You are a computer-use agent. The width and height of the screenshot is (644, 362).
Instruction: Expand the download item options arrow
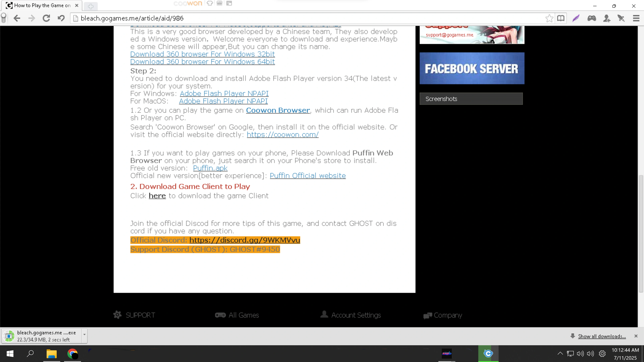pos(84,334)
